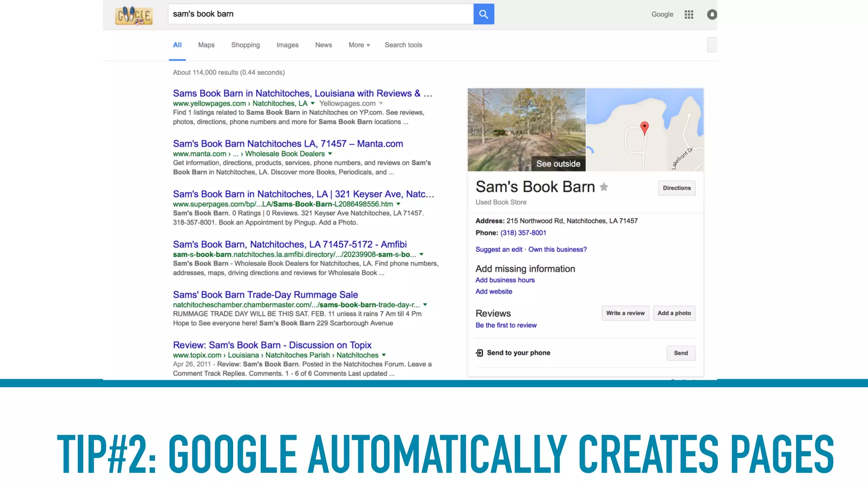Expand the arrow next to yellowpages.com URL
This screenshot has width=868, height=488.
click(313, 103)
